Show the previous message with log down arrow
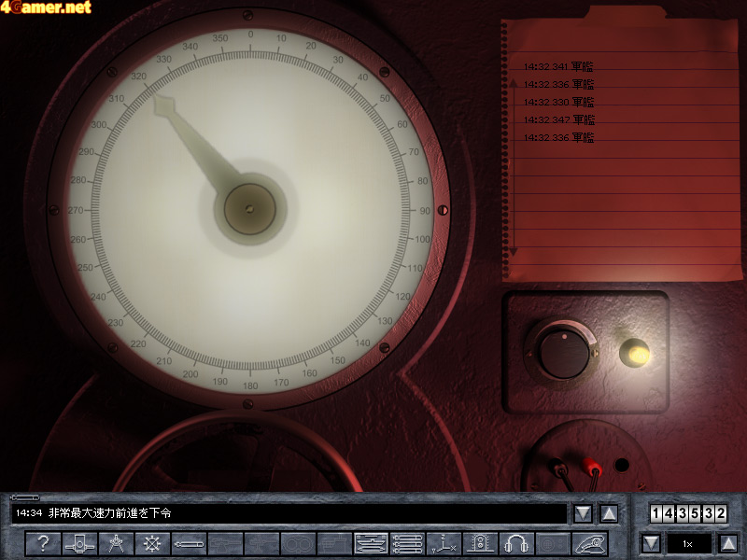 [x=583, y=513]
